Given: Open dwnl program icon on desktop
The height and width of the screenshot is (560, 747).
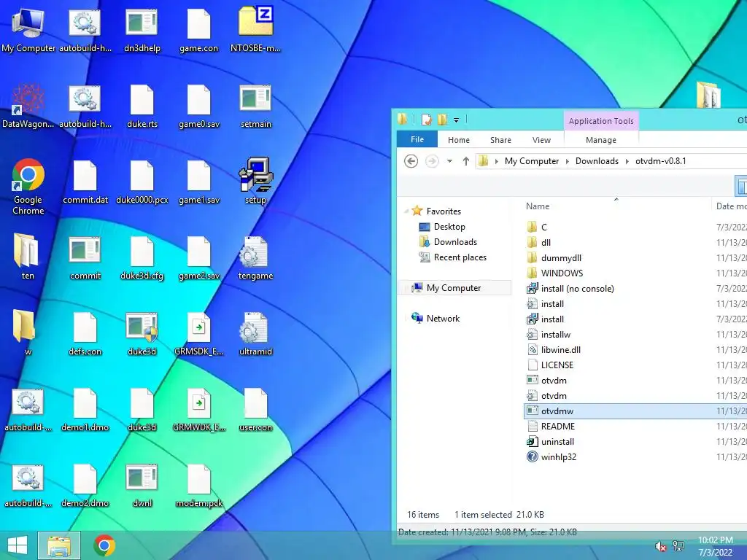Looking at the screenshot, I should (142, 485).
